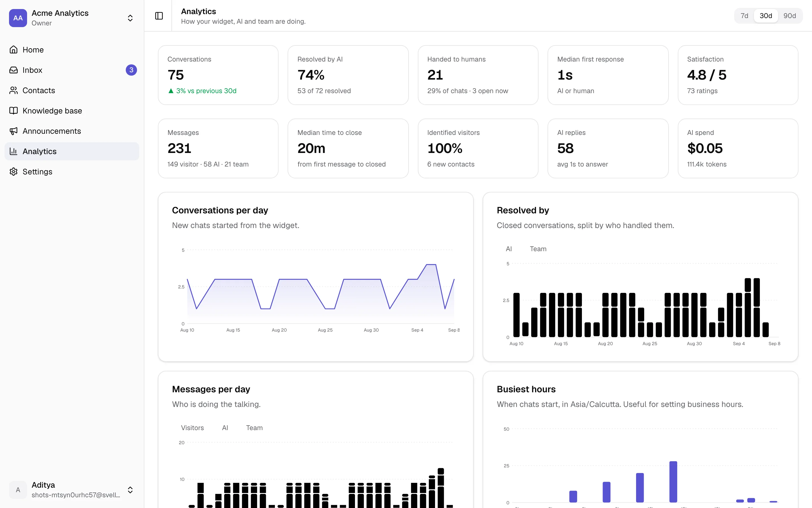Click the Conversations 75 card
Image resolution: width=812 pixels, height=508 pixels.
click(x=218, y=75)
